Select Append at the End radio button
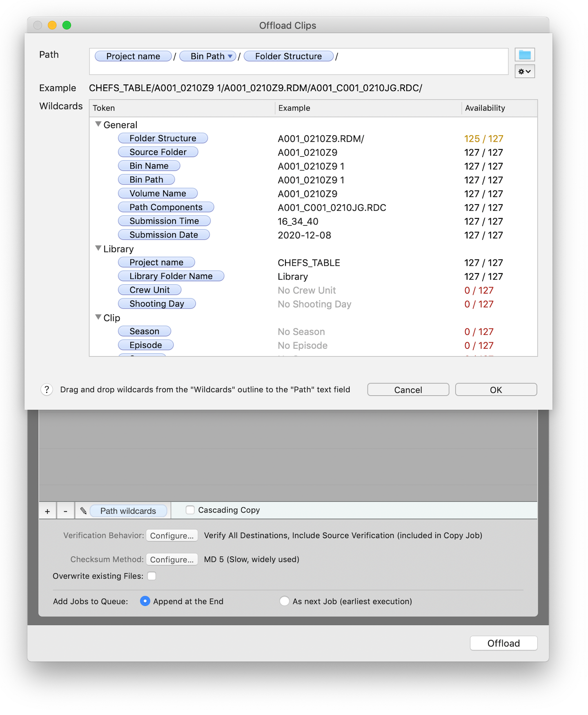The width and height of the screenshot is (588, 715). pos(145,601)
